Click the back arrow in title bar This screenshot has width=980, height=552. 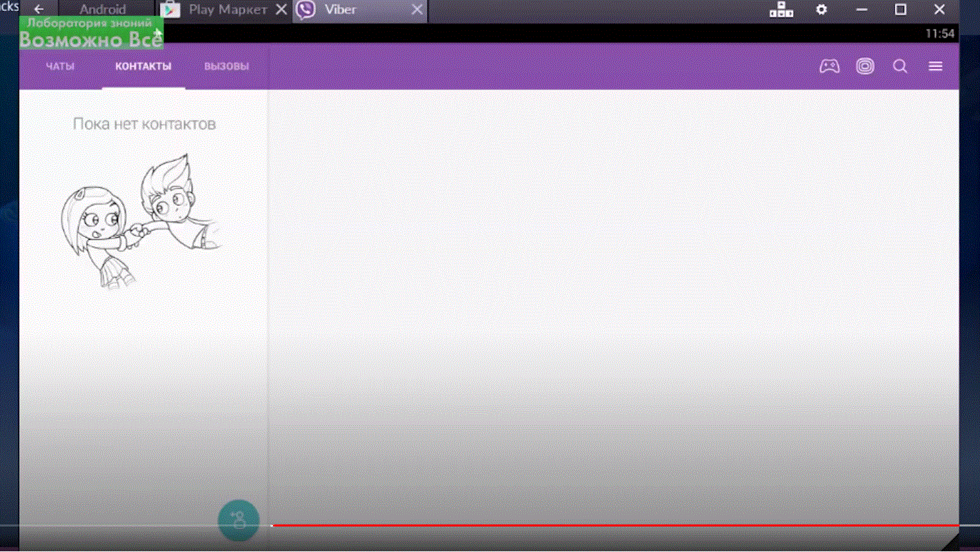click(x=39, y=10)
